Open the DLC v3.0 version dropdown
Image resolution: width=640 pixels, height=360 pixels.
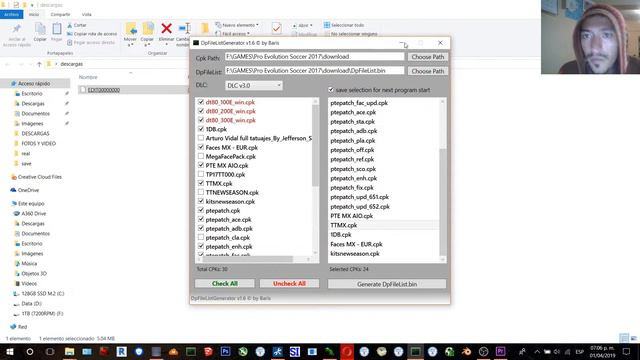tap(253, 85)
